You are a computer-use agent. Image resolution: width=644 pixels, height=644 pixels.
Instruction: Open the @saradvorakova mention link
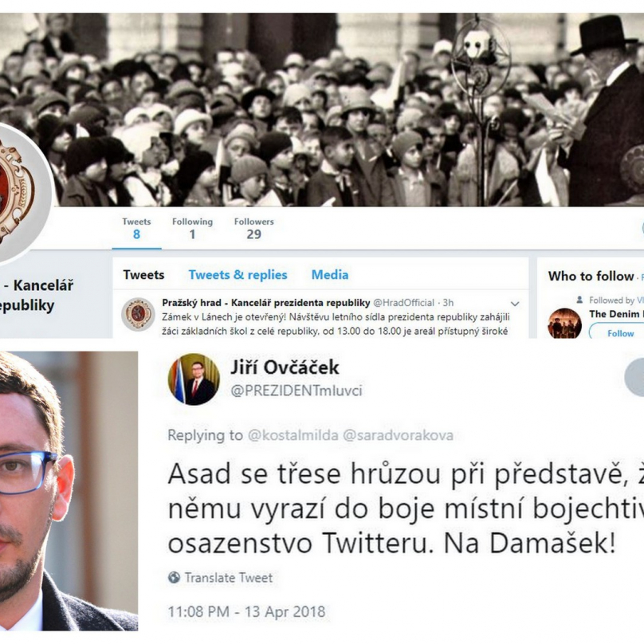click(x=398, y=435)
